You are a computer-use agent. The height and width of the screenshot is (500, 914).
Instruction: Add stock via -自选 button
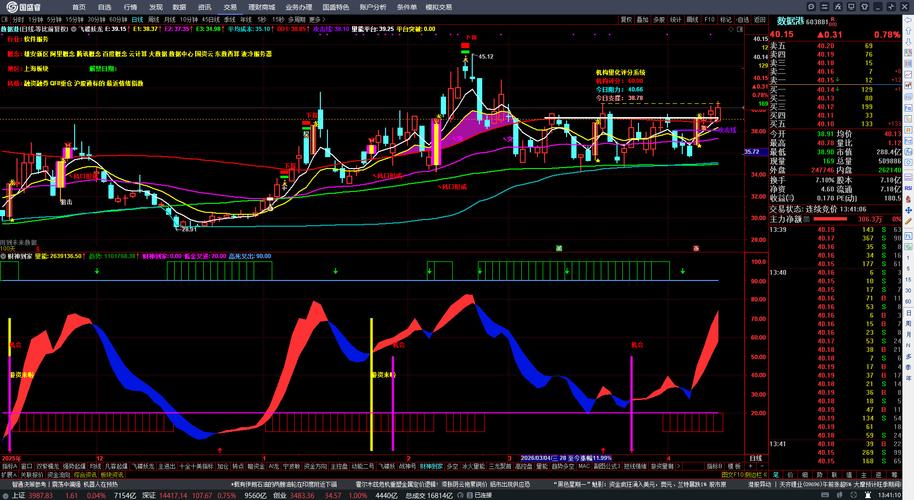(742, 19)
